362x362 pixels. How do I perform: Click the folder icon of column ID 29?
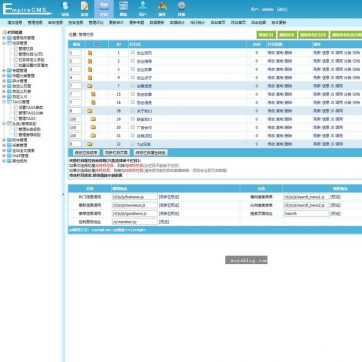click(93, 119)
